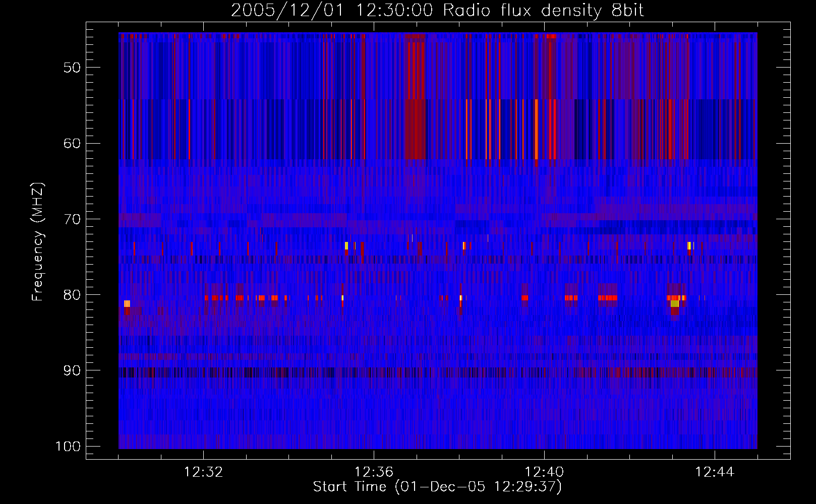Viewport: 816px width, 504px height.
Task: Click the 12:44 time tick label
Action: click(715, 472)
